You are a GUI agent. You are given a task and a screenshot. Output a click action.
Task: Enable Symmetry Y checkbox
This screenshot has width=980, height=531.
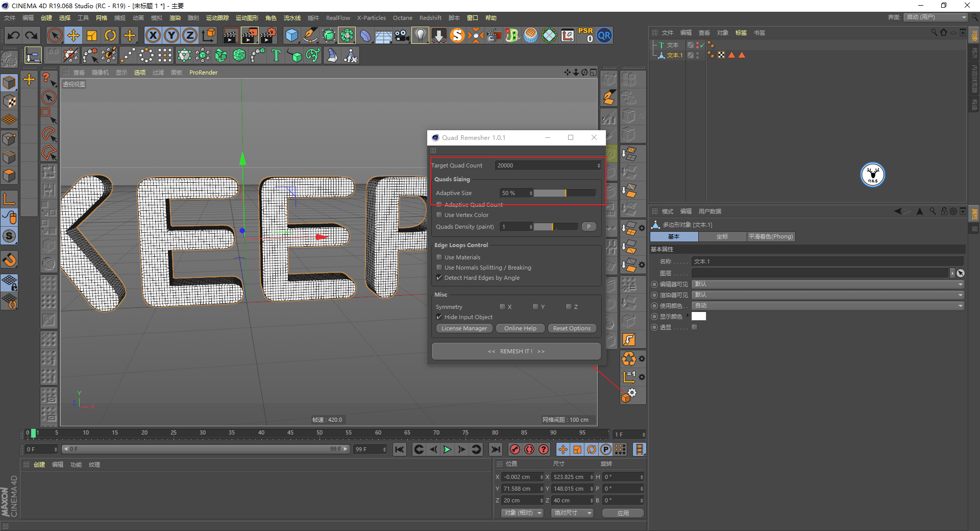coord(535,307)
